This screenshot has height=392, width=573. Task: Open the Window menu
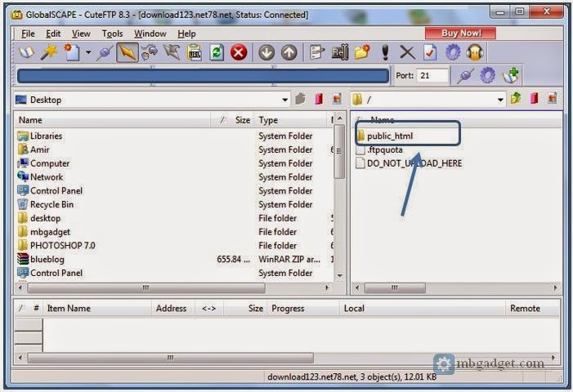(150, 33)
